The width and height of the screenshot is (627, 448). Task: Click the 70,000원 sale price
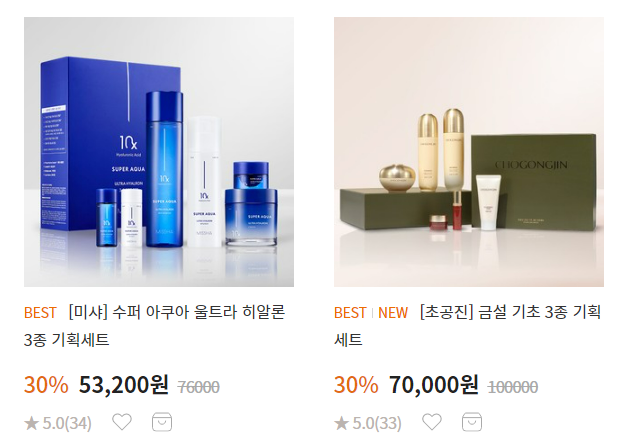point(433,385)
